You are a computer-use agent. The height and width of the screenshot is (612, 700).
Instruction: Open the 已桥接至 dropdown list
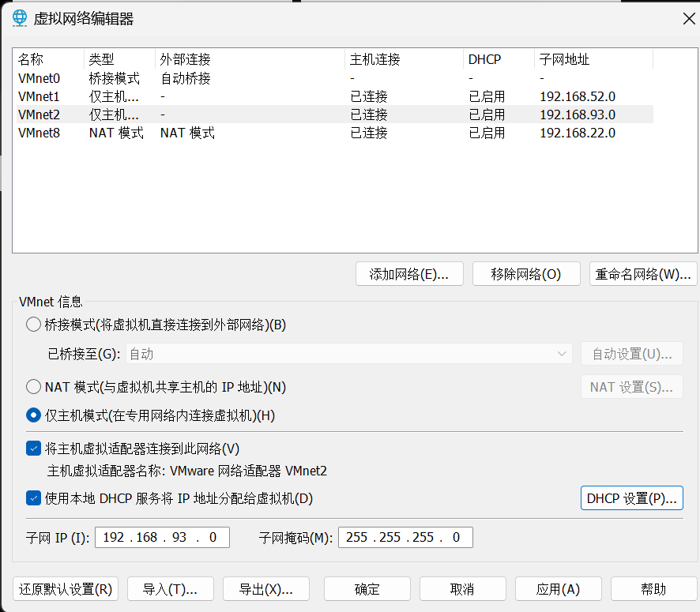pyautogui.click(x=348, y=354)
